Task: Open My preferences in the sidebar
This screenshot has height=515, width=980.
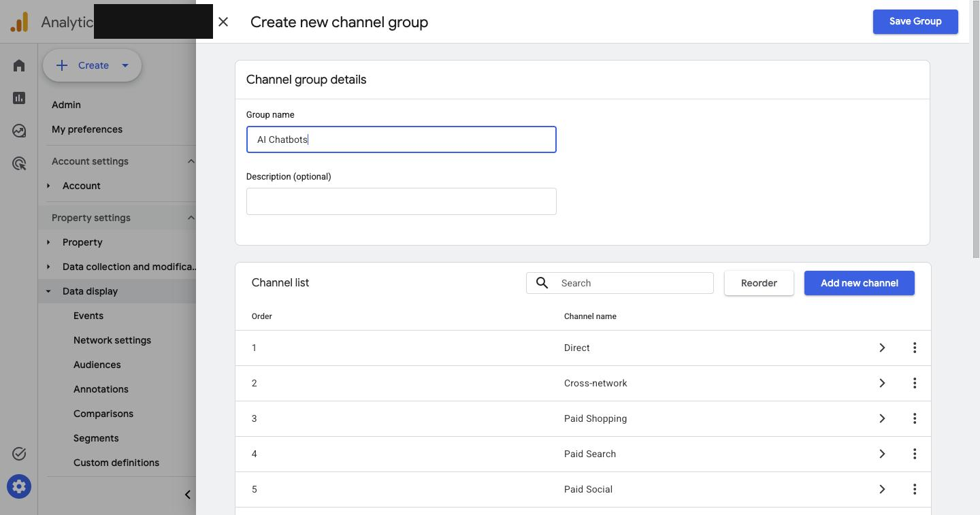Action: [87, 129]
